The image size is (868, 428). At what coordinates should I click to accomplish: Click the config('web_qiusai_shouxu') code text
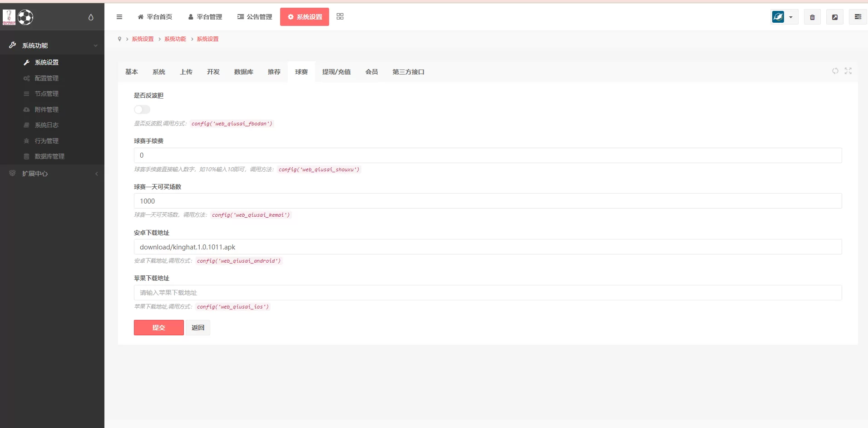tap(319, 169)
